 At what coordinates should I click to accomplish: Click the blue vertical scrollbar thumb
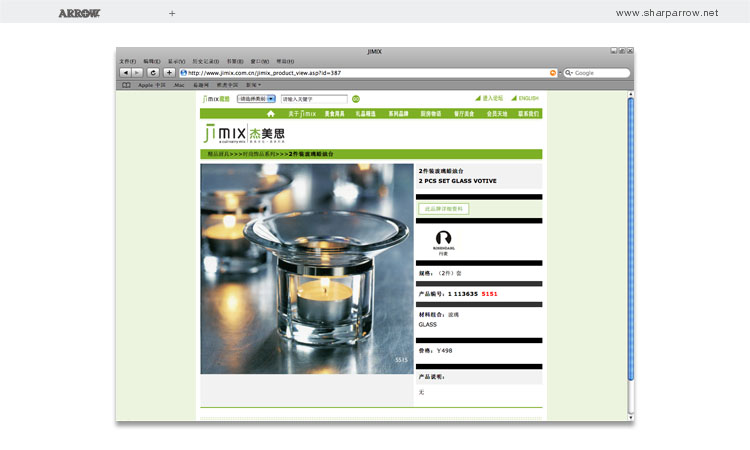pos(630,239)
